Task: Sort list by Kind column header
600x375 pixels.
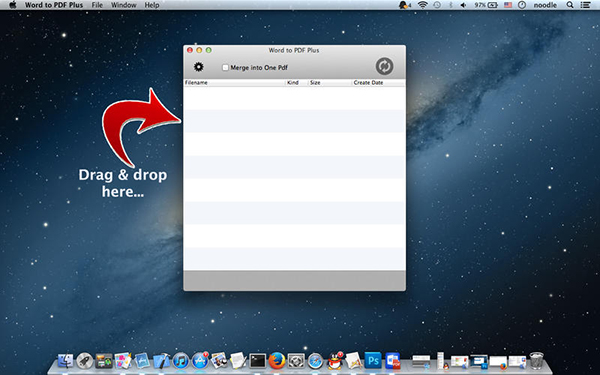Action: pyautogui.click(x=297, y=83)
